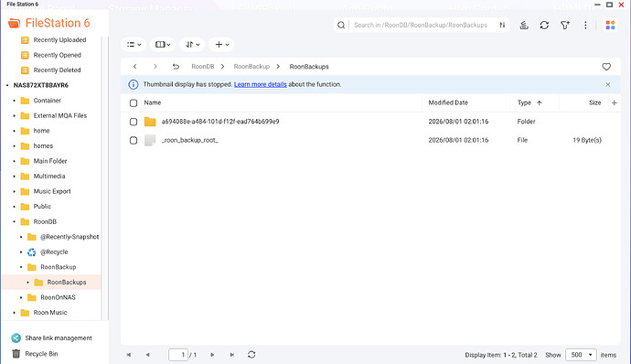Add RoonBackups to favorites with heart icon
This screenshot has width=631, height=364.
pyautogui.click(x=606, y=67)
